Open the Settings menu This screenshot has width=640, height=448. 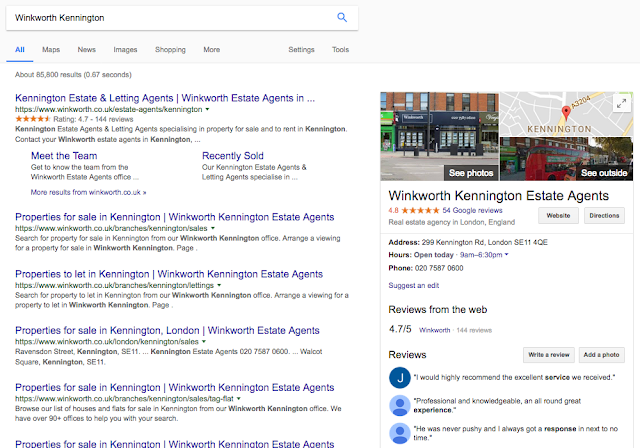tap(301, 49)
